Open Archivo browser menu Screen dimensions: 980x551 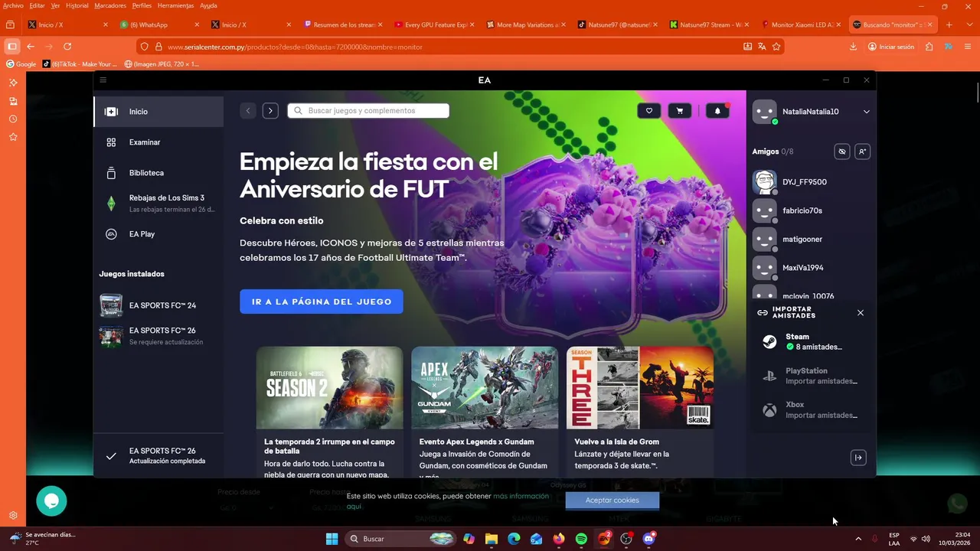click(x=13, y=5)
